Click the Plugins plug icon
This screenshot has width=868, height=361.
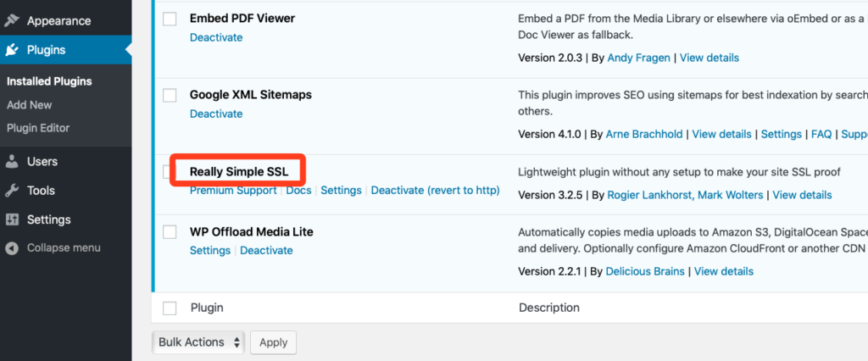[x=12, y=50]
